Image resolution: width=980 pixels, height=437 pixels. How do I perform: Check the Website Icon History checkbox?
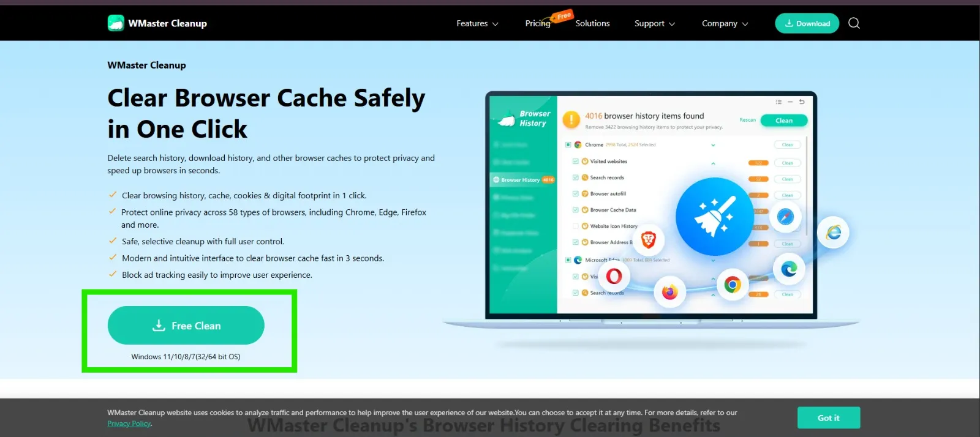click(576, 226)
